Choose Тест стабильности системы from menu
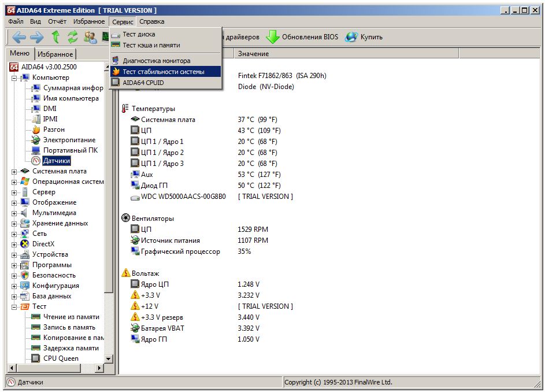Screen dimensions: 545x392 (165, 72)
